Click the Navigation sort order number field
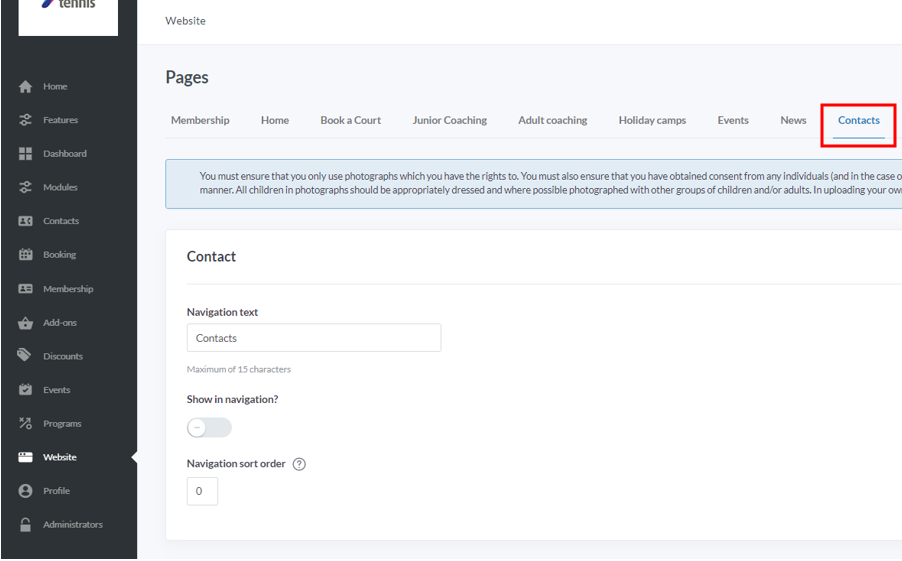Viewport: 902px width, 561px height. [202, 491]
